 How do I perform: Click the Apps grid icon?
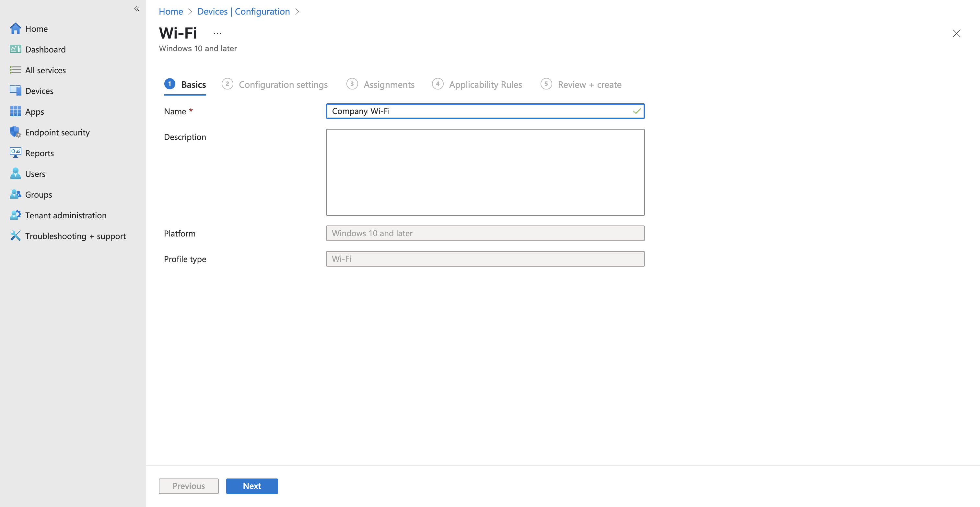click(x=15, y=111)
